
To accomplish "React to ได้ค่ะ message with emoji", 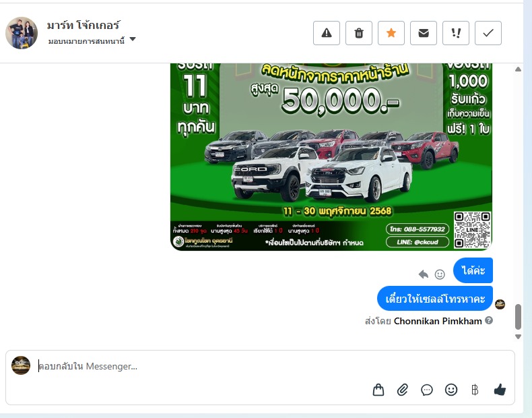I will (x=440, y=274).
